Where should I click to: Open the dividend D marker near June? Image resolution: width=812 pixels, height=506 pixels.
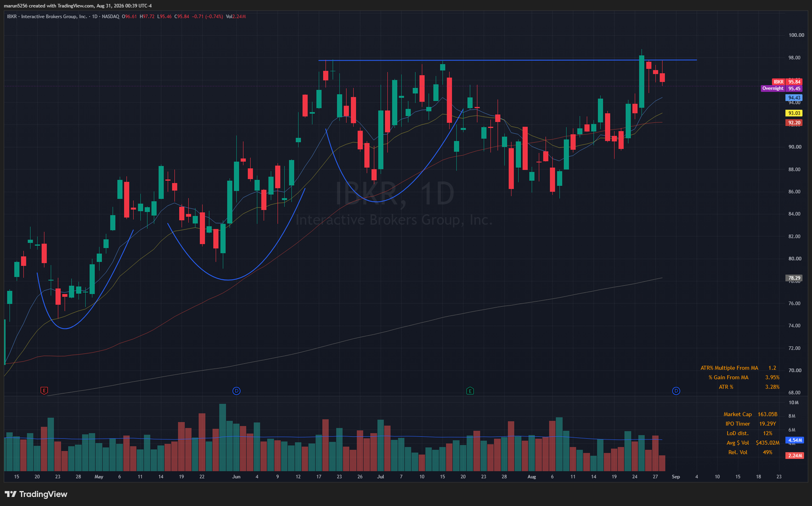[x=237, y=391]
